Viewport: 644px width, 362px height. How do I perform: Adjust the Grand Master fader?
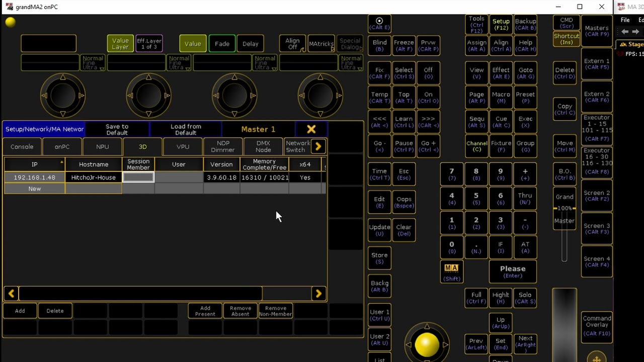(x=564, y=208)
